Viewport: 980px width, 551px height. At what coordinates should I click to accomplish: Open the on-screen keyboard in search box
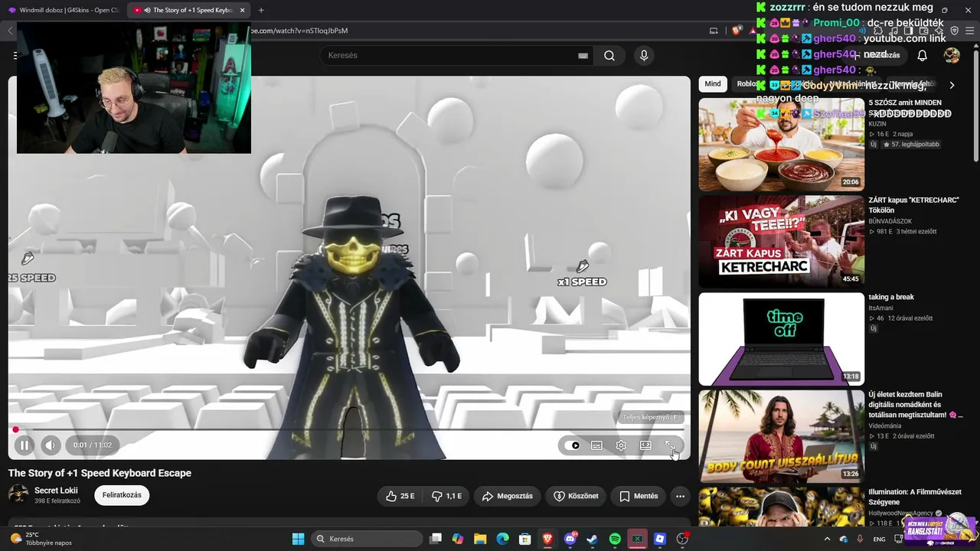tap(583, 55)
